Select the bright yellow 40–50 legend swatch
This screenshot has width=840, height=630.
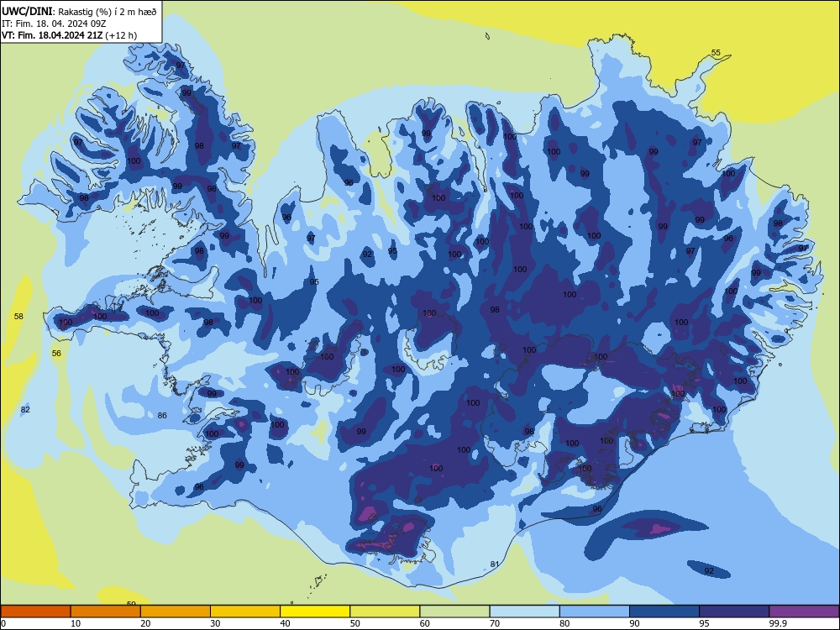315,612
